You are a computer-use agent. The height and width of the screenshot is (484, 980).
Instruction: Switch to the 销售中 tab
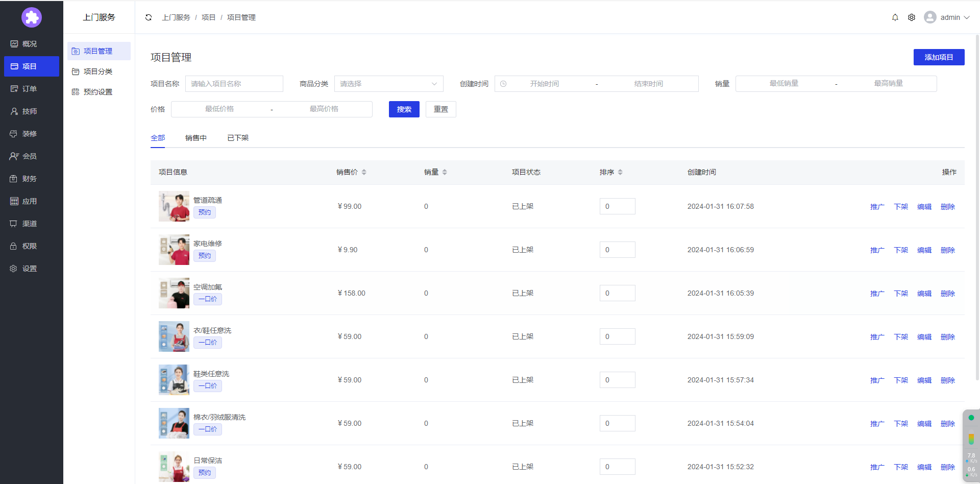tap(196, 138)
